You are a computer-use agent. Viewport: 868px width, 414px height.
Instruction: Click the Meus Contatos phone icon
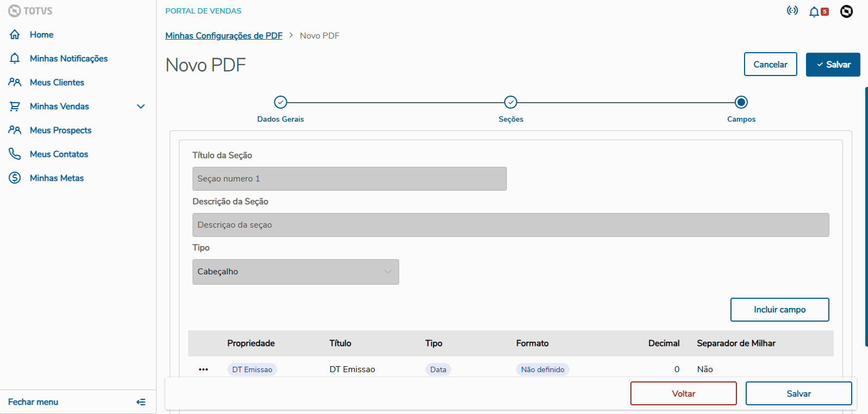15,154
